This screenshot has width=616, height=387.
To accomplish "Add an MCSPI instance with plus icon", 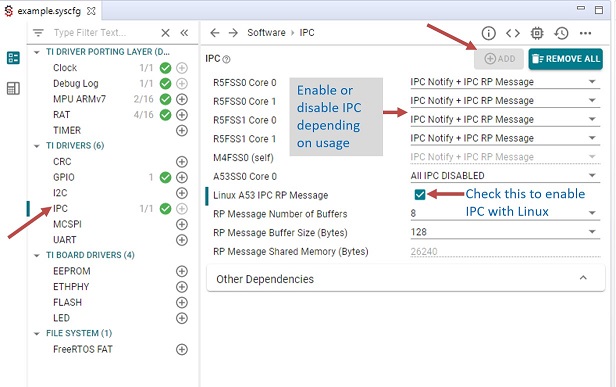I will [x=182, y=224].
